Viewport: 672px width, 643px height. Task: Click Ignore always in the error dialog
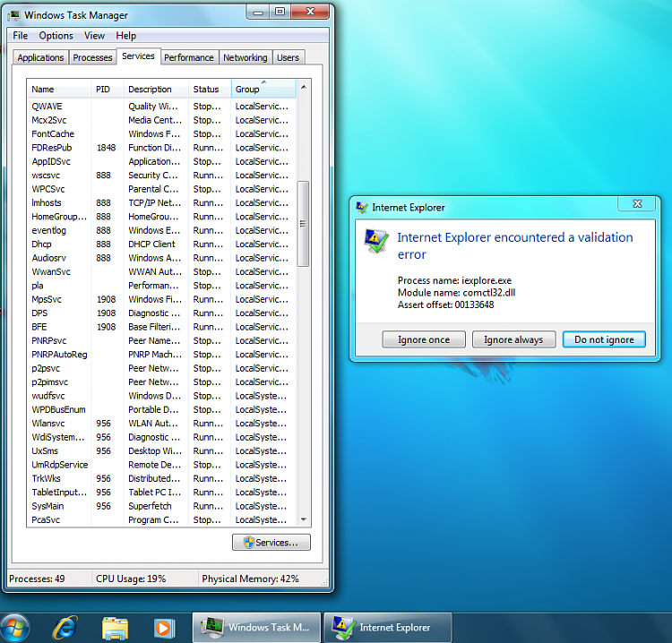point(514,339)
